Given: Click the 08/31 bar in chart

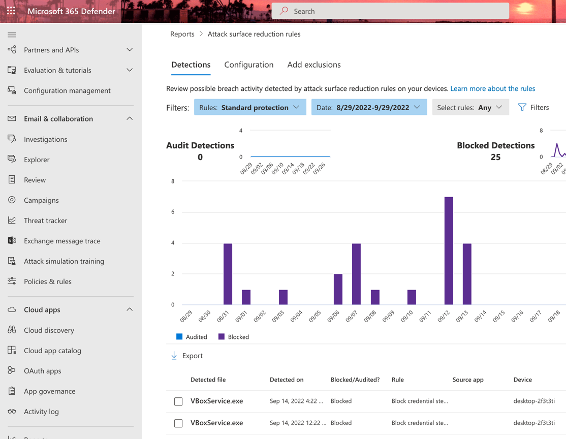Looking at the screenshot, I should tap(227, 274).
